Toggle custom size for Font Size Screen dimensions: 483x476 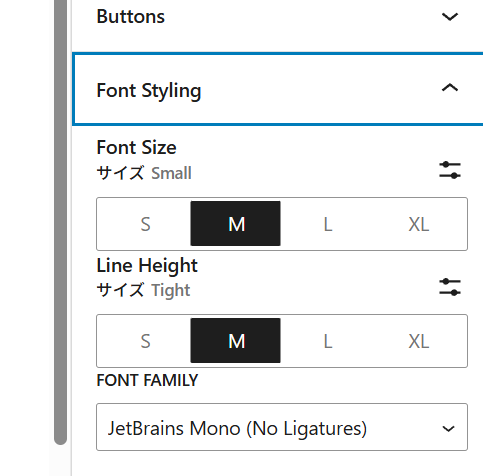point(450,170)
